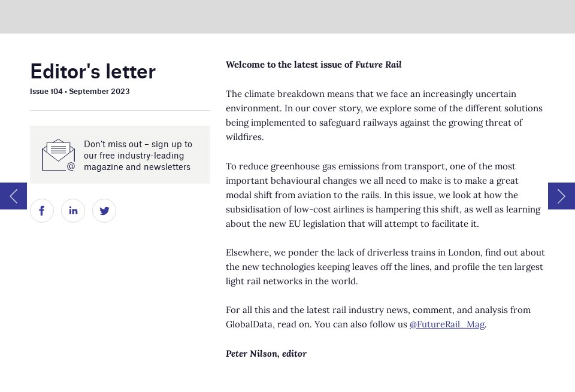Click the divider line under the issue date
The image size is (575, 392).
coord(120,111)
